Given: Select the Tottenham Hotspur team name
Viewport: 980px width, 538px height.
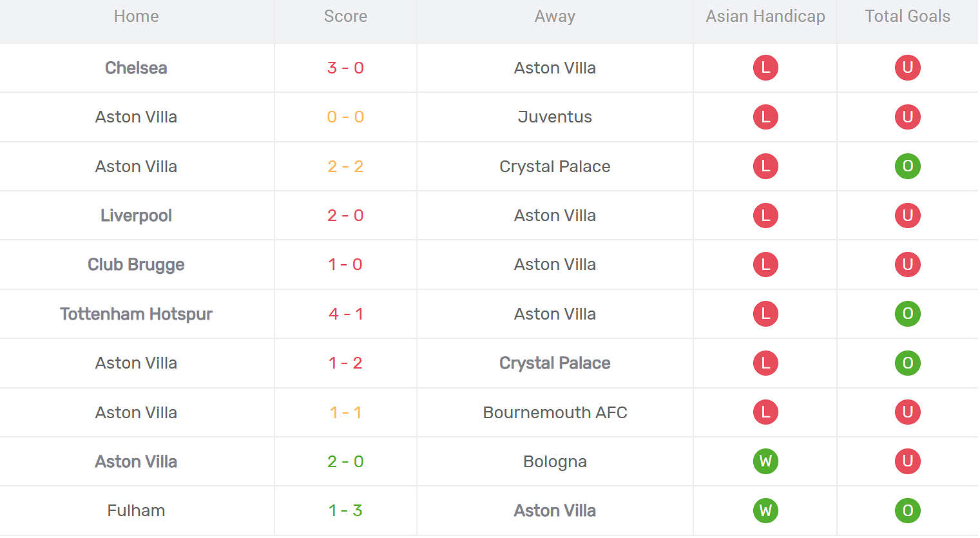Looking at the screenshot, I should (136, 314).
